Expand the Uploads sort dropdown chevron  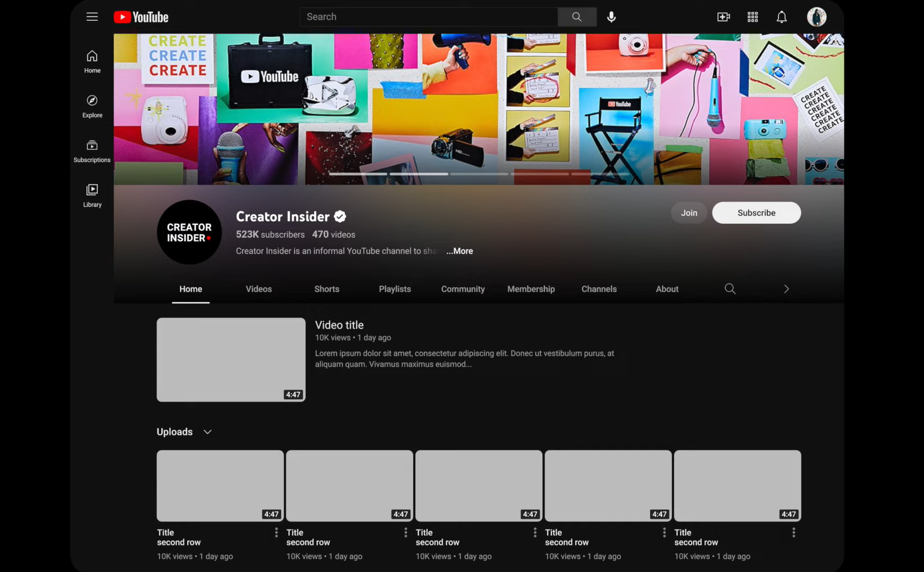pyautogui.click(x=207, y=432)
